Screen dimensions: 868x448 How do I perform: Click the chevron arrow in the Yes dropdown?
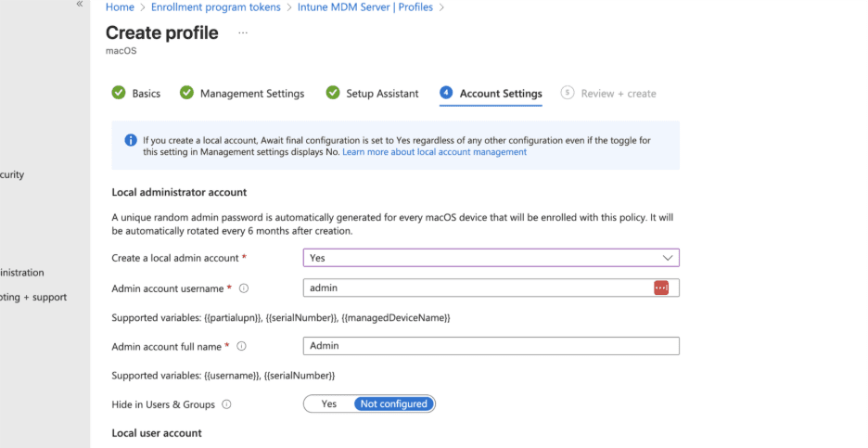coord(667,258)
